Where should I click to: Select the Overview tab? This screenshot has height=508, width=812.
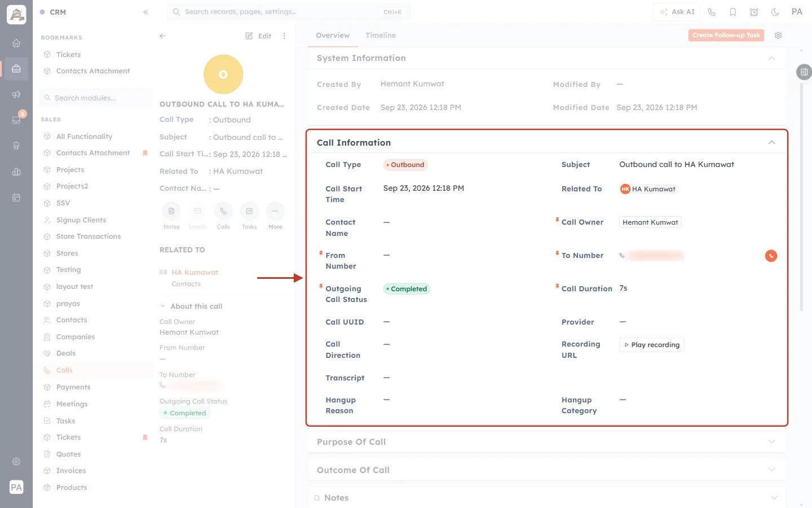(x=333, y=35)
